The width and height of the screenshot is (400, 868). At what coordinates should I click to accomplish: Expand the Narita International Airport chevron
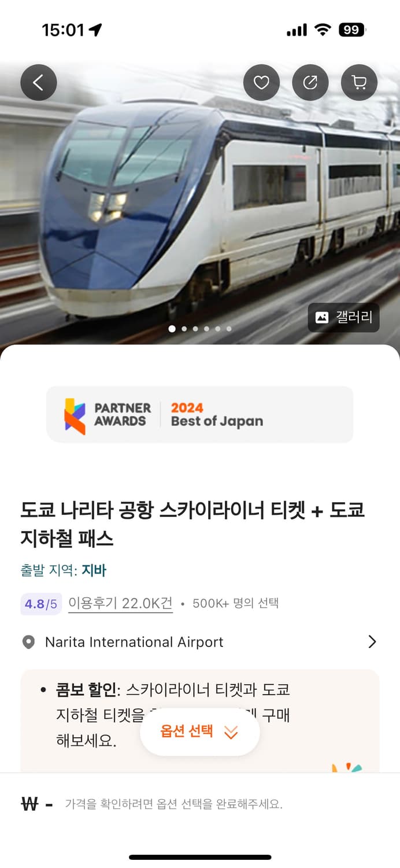(372, 642)
